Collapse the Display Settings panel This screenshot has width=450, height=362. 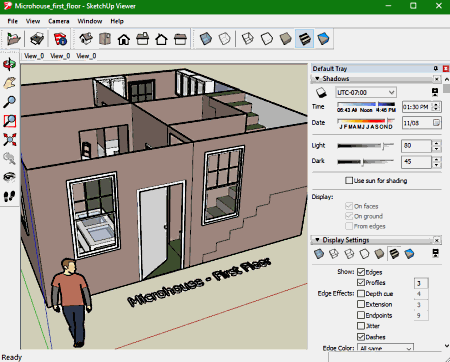[317, 240]
